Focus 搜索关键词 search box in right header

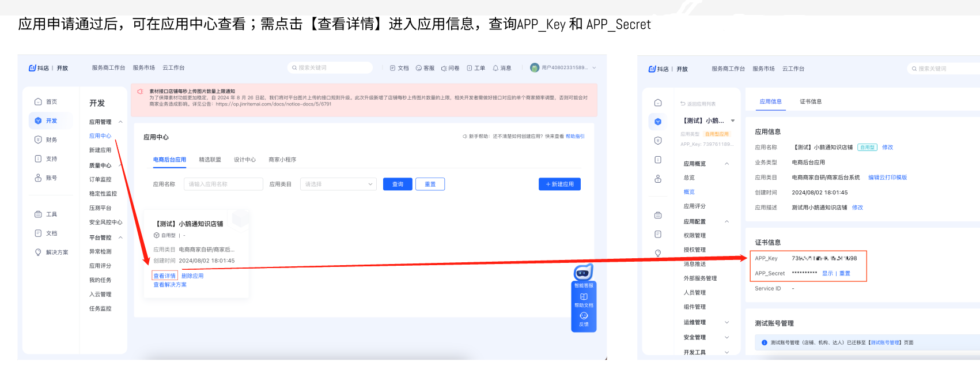point(944,69)
